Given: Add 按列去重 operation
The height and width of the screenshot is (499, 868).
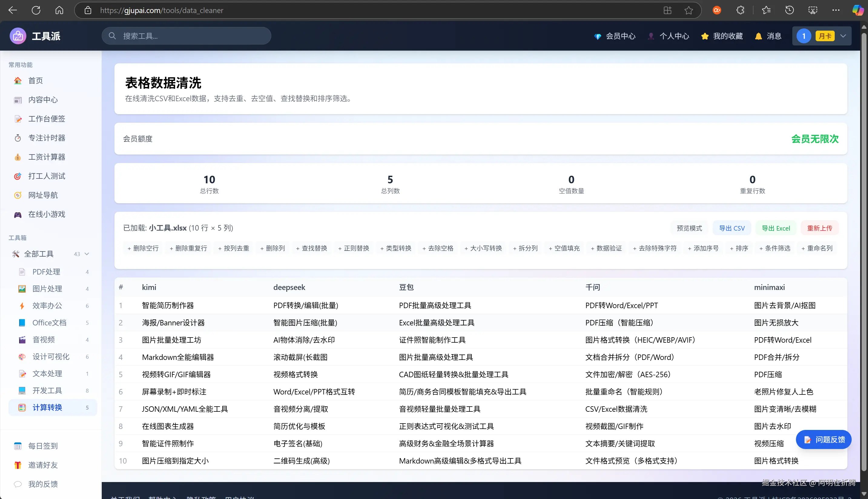Looking at the screenshot, I should [233, 248].
